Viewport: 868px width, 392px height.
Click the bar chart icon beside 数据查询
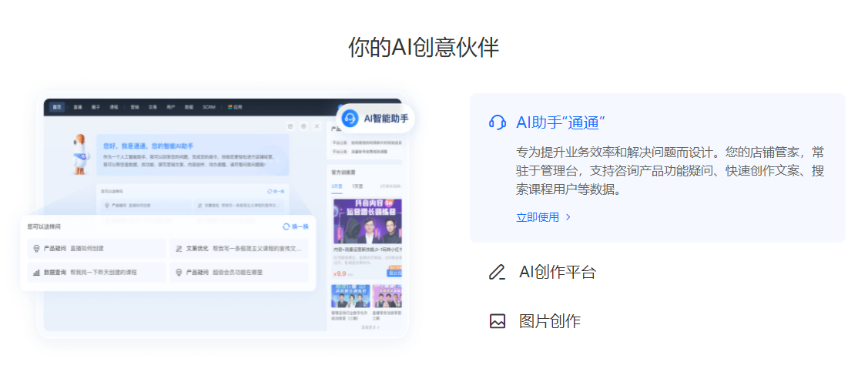(x=36, y=272)
